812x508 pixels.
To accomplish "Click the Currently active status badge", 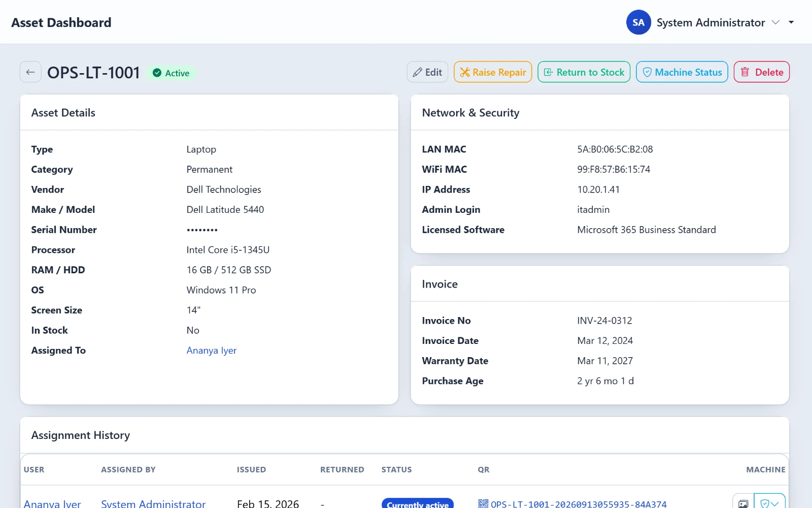I will pyautogui.click(x=418, y=503).
